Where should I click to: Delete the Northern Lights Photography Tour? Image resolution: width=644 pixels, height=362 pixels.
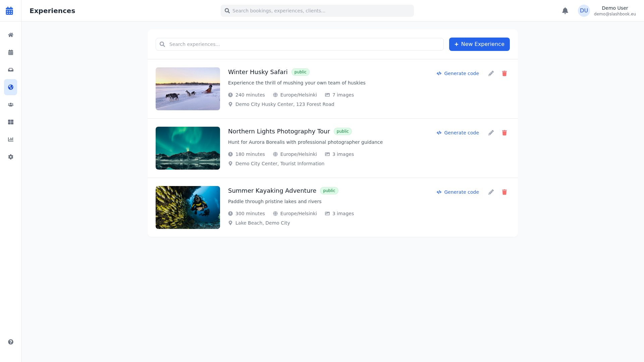504,133
